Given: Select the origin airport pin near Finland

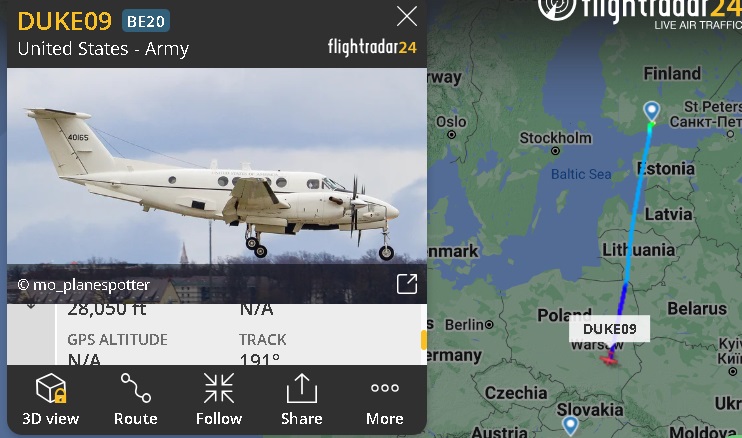Looking at the screenshot, I should click(x=652, y=111).
